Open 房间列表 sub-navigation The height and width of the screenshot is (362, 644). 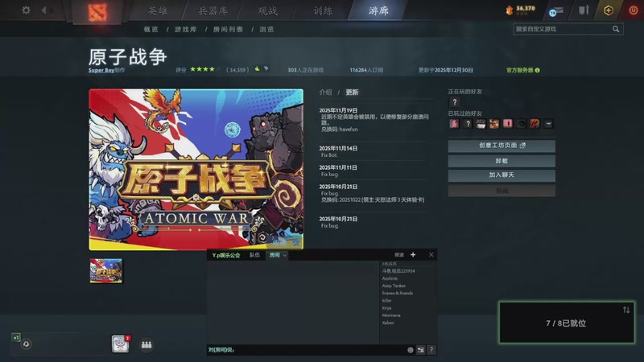click(x=228, y=29)
